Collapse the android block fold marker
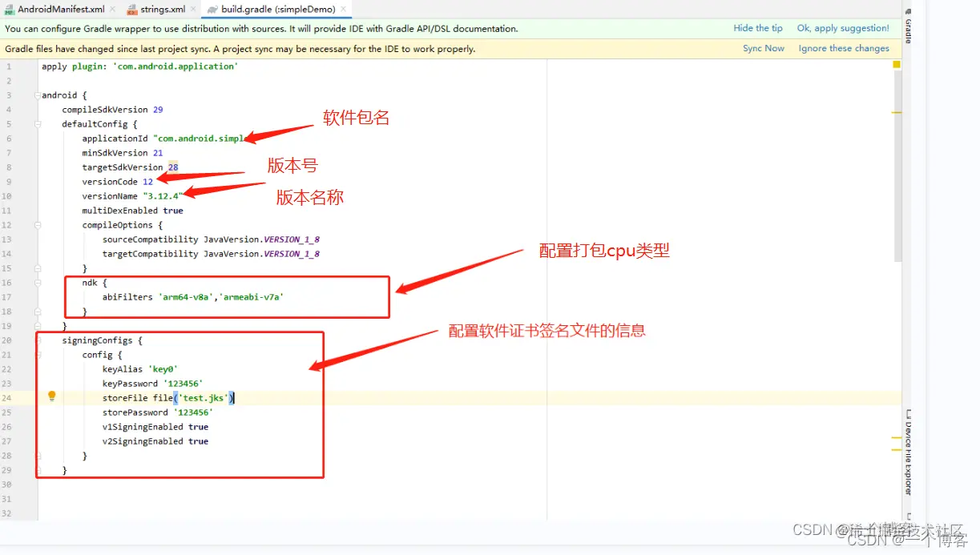980x555 pixels. point(36,94)
